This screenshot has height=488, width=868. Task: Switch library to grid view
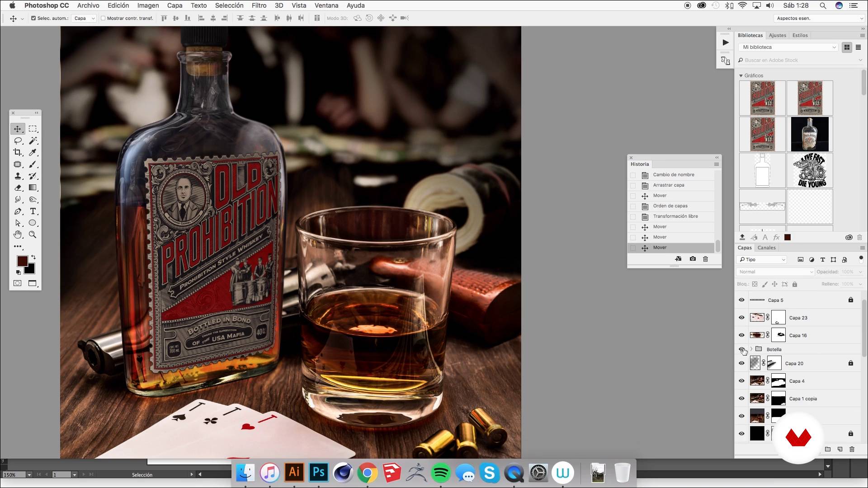point(847,47)
